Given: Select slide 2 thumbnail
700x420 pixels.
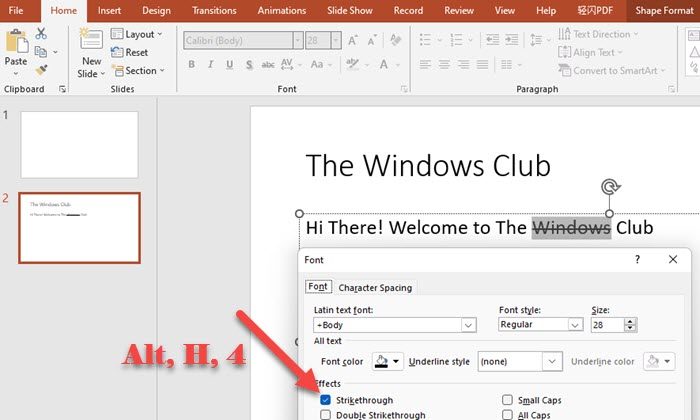Looking at the screenshot, I should [x=79, y=228].
